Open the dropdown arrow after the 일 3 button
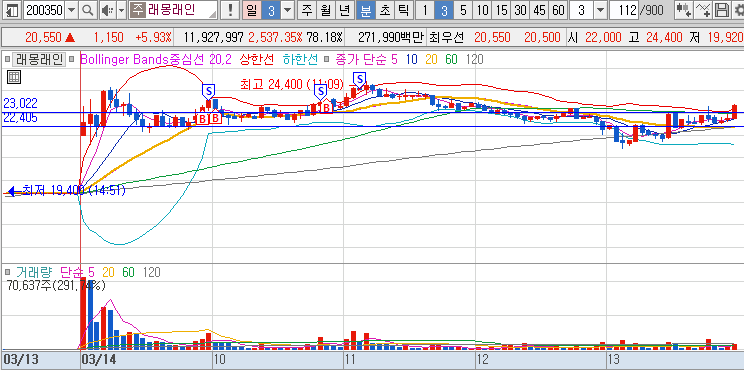Viewport: 744px width, 370px height. pos(288,10)
